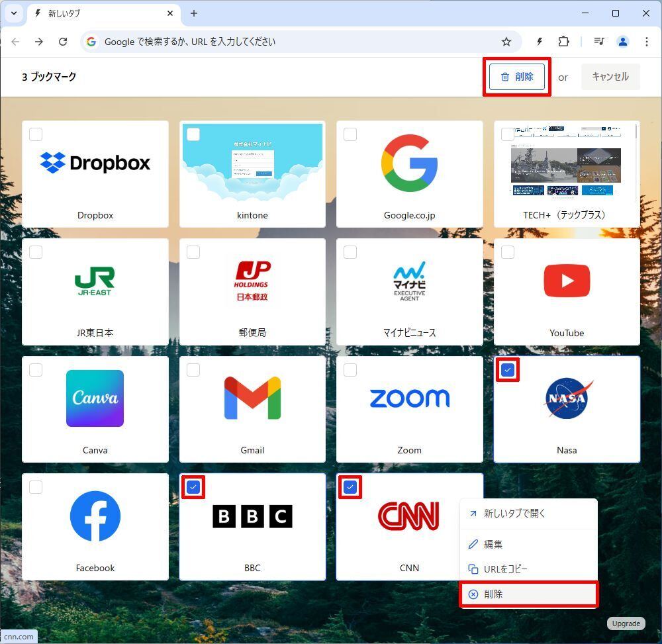This screenshot has height=644, width=662.
Task: Click the Google G logo
Action: [409, 163]
